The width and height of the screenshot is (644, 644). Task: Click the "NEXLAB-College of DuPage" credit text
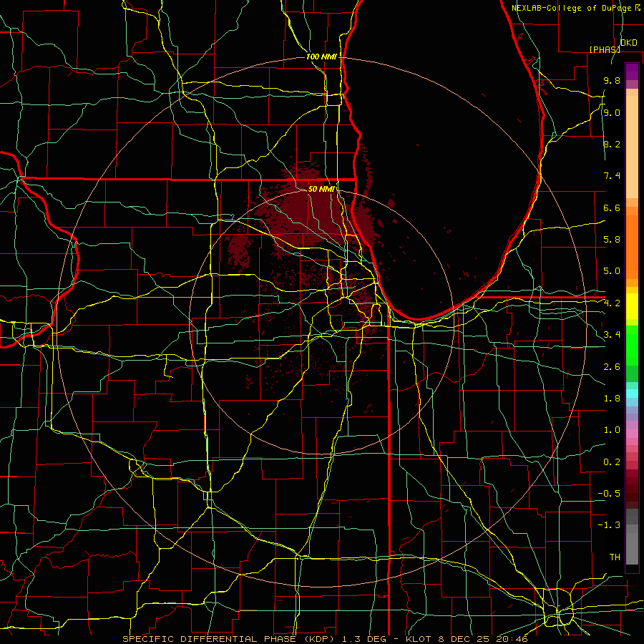(x=572, y=8)
